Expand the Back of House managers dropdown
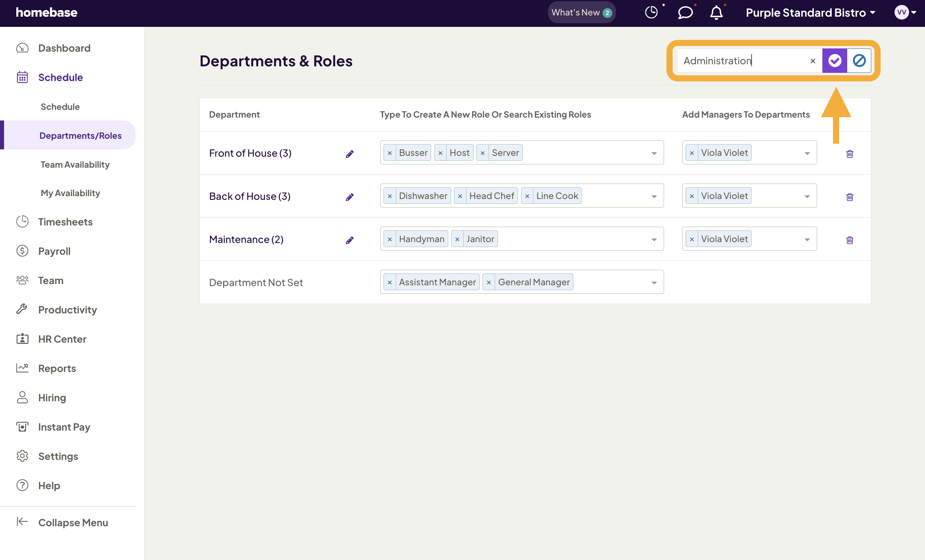The image size is (925, 560). [x=807, y=196]
